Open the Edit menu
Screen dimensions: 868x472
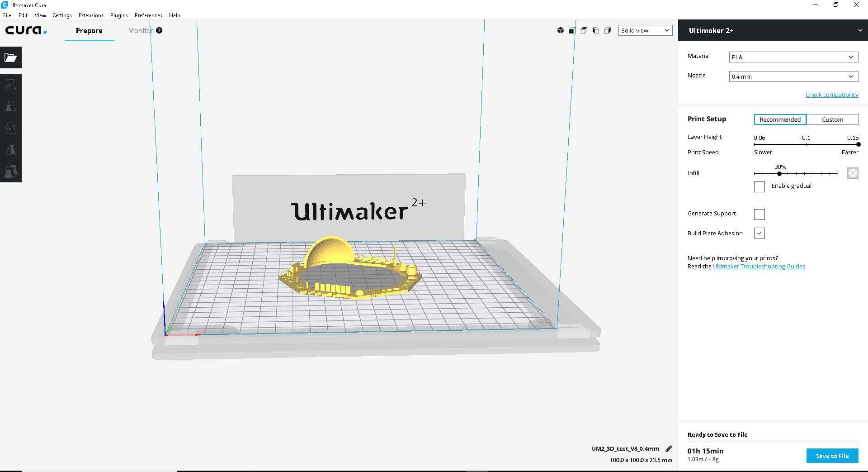[x=23, y=15]
